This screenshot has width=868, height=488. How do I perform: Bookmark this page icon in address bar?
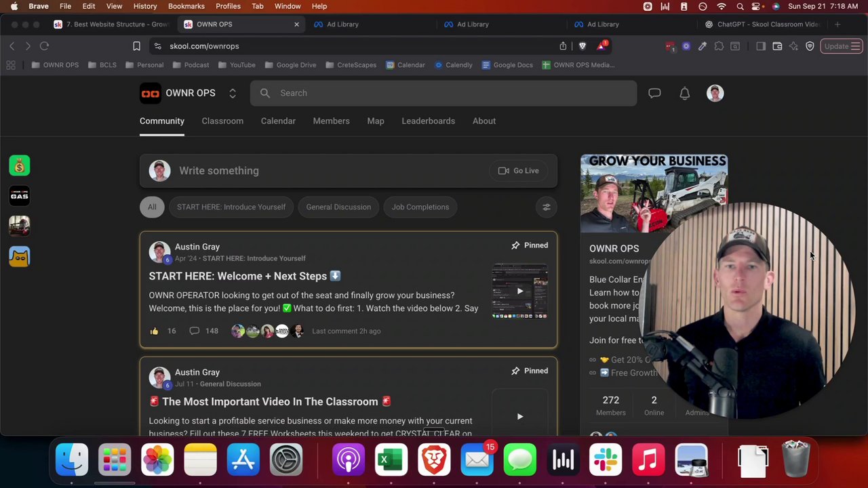click(136, 46)
